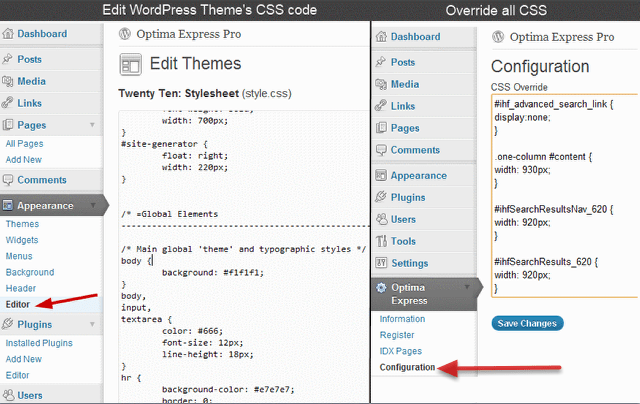The height and width of the screenshot is (404, 640).
Task: Open Editor under Plugins
Action: click(18, 375)
